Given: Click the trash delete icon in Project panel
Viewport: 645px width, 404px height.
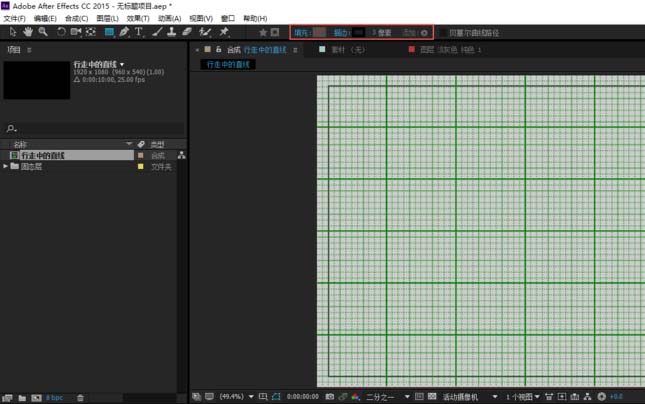Looking at the screenshot, I should pyautogui.click(x=81, y=398).
